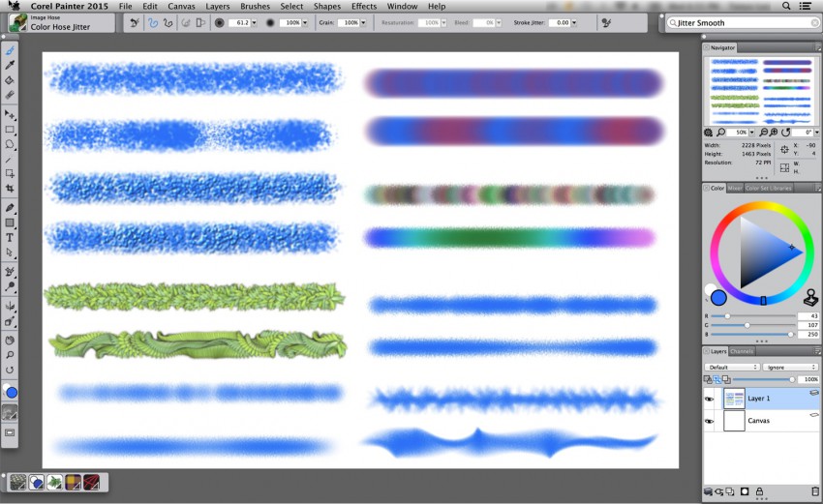Open the Canvas menu
Screen dimensions: 823x504
point(182,7)
